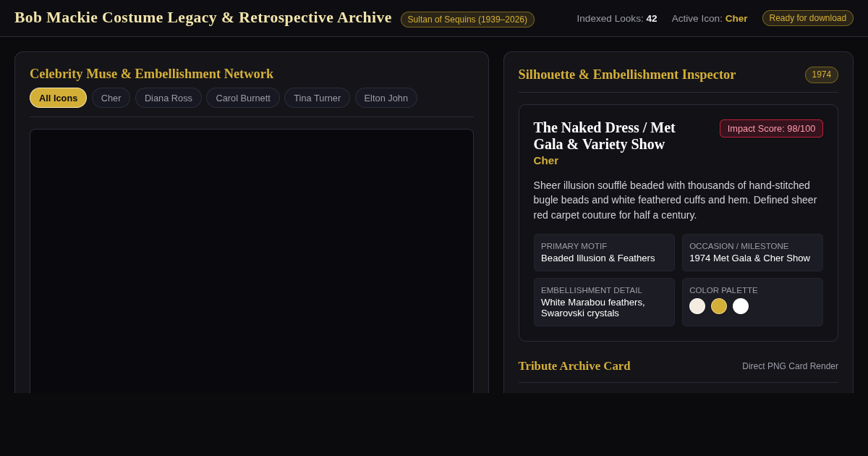Filter the network by Tina Turner
This screenshot has width=868, height=456.
pos(317,98)
